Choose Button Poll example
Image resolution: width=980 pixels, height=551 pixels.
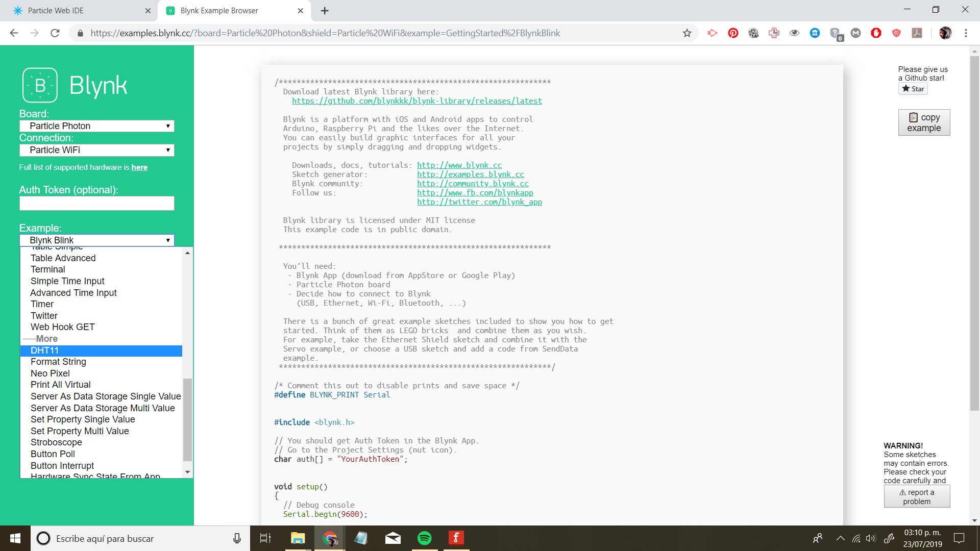point(101,454)
